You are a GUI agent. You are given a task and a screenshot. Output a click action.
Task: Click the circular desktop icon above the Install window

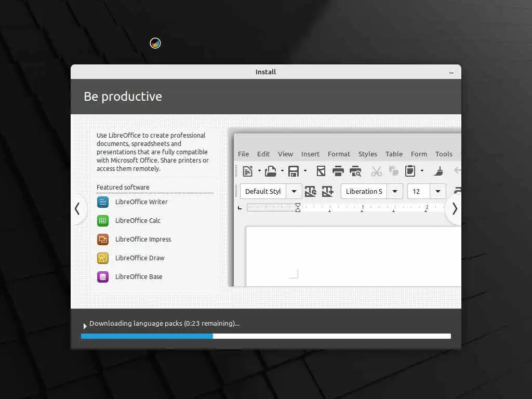click(x=155, y=43)
